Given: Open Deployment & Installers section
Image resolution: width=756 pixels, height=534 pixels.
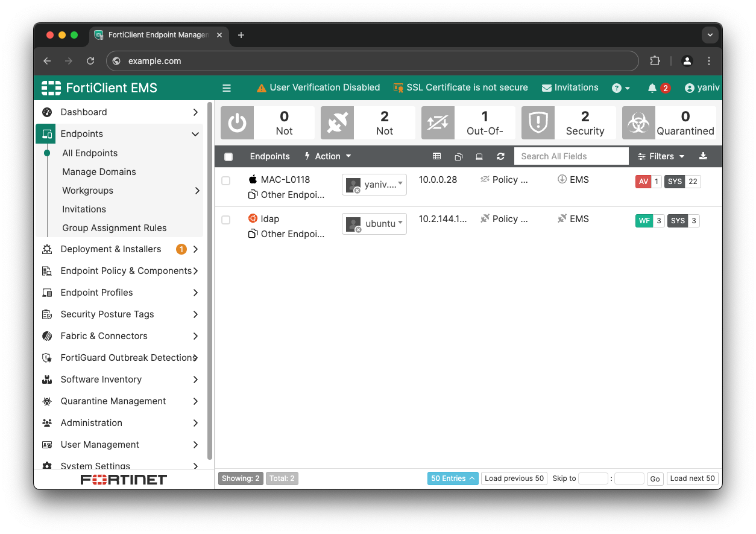Looking at the screenshot, I should [110, 249].
